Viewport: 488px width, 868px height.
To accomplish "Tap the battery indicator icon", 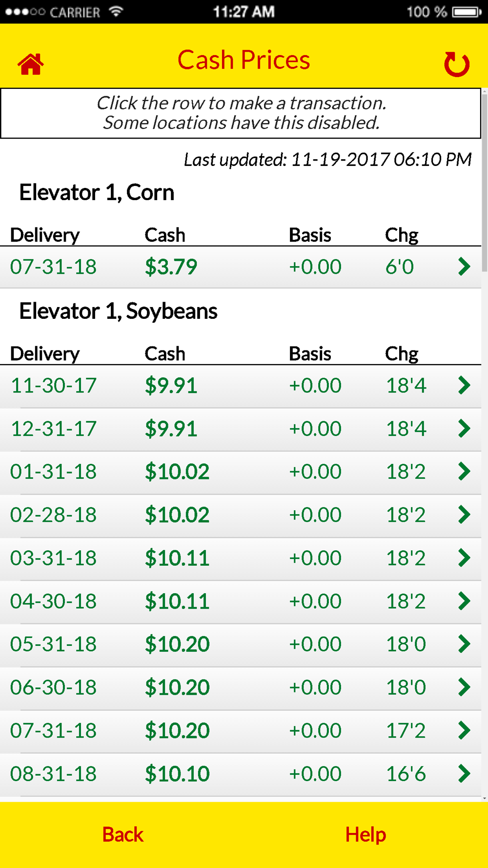I will coord(467,12).
